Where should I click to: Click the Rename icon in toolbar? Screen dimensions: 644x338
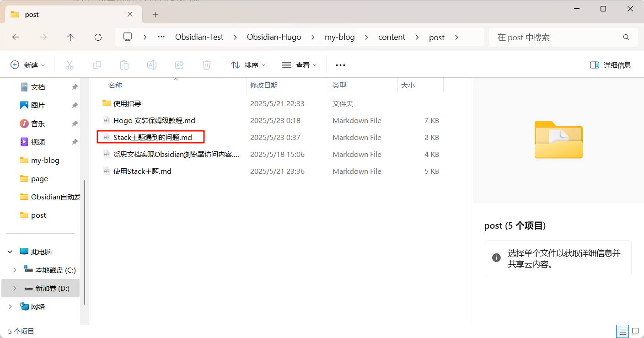(x=152, y=65)
